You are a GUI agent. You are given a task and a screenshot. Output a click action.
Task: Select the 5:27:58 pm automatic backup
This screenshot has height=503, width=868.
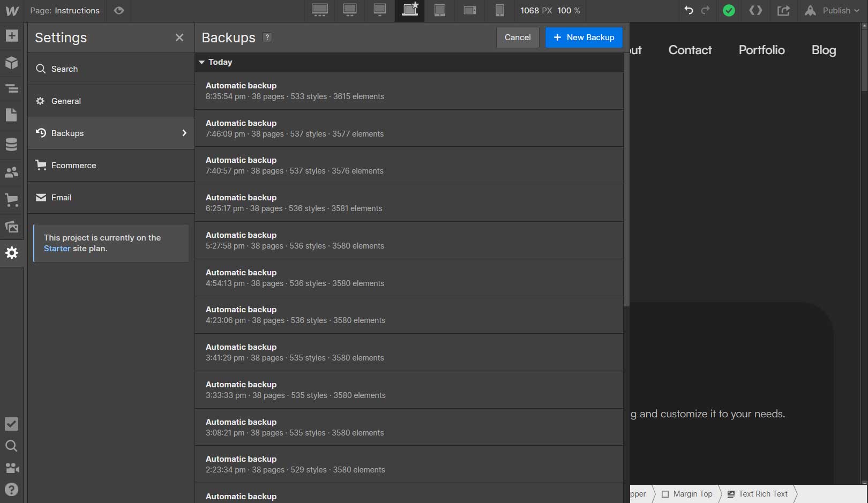[x=409, y=241]
